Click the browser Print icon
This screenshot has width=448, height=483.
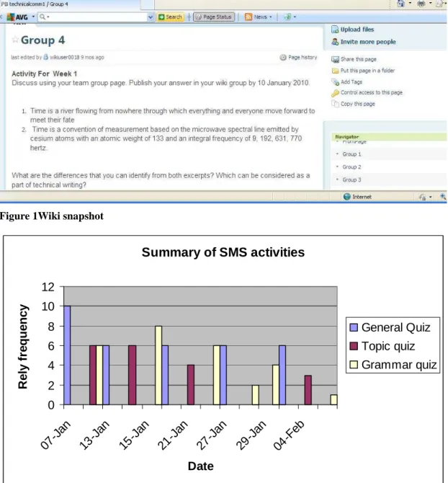tap(421, 4)
